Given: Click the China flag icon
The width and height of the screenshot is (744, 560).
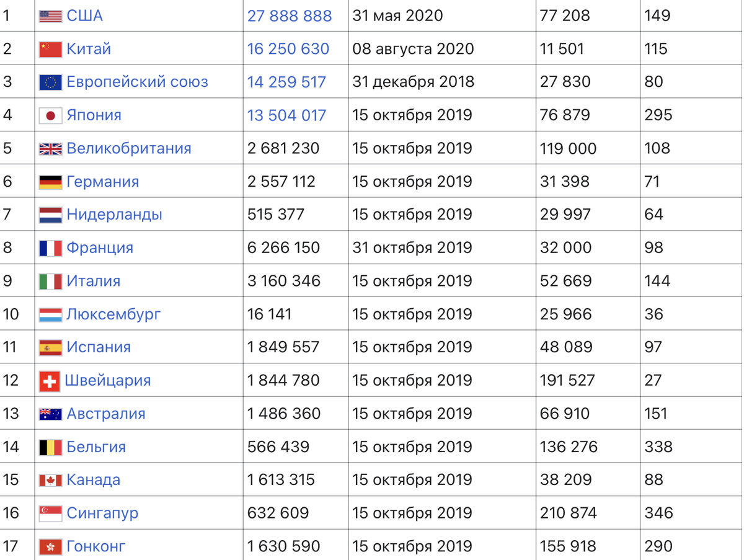Looking at the screenshot, I should point(50,49).
